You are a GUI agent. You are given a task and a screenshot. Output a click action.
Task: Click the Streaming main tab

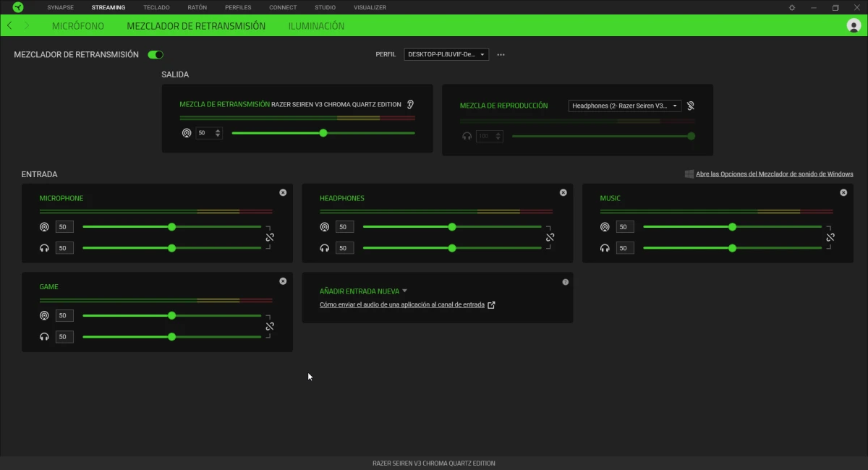pyautogui.click(x=109, y=7)
